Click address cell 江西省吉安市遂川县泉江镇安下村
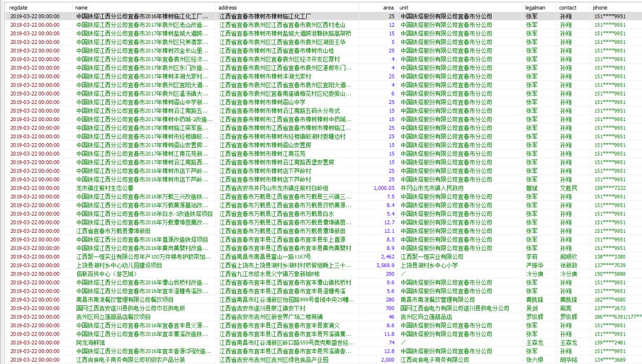This screenshot has width=642, height=364. [x=262, y=308]
